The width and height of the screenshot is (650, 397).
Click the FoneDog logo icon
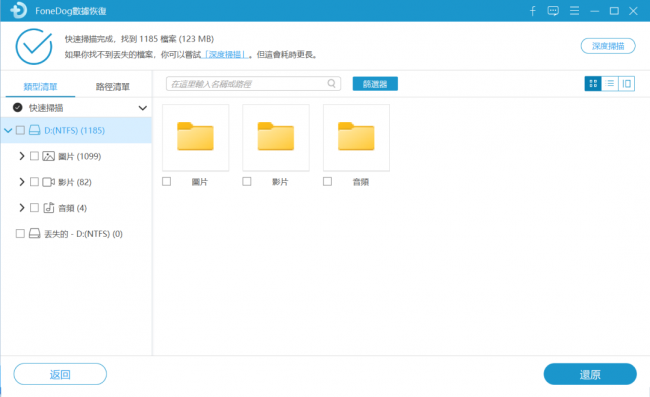click(18, 10)
